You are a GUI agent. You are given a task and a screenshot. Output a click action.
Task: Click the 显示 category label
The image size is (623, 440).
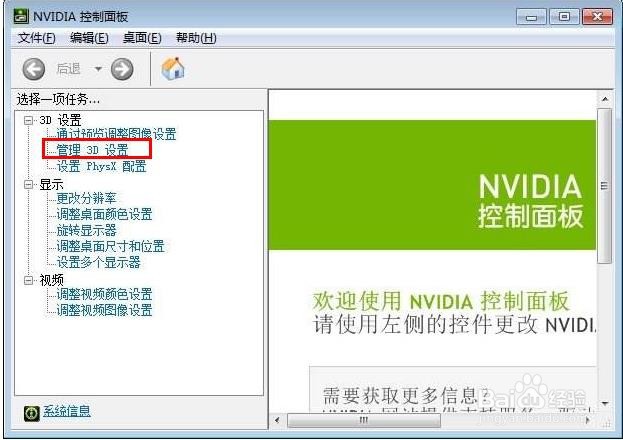(x=51, y=185)
